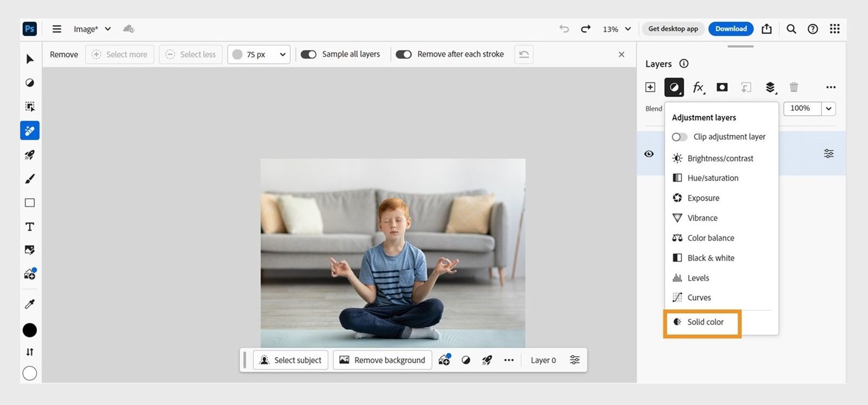Screen dimensions: 868x405
Task: Toggle Remove after each stroke switch
Action: [404, 54]
